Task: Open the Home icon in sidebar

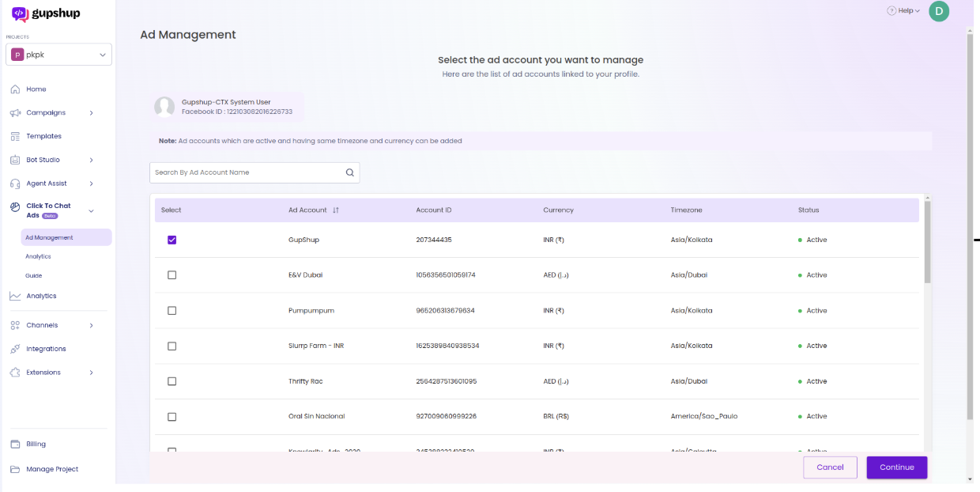Action: pyautogui.click(x=15, y=89)
